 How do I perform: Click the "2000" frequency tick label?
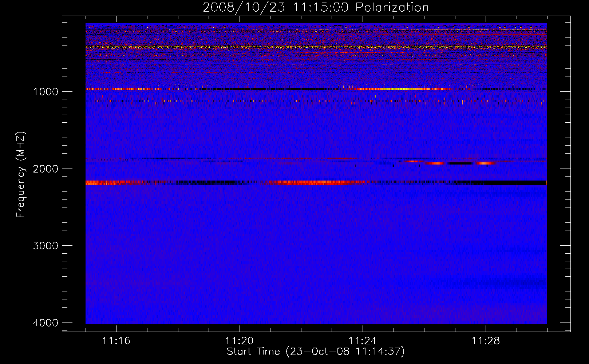(x=46, y=169)
